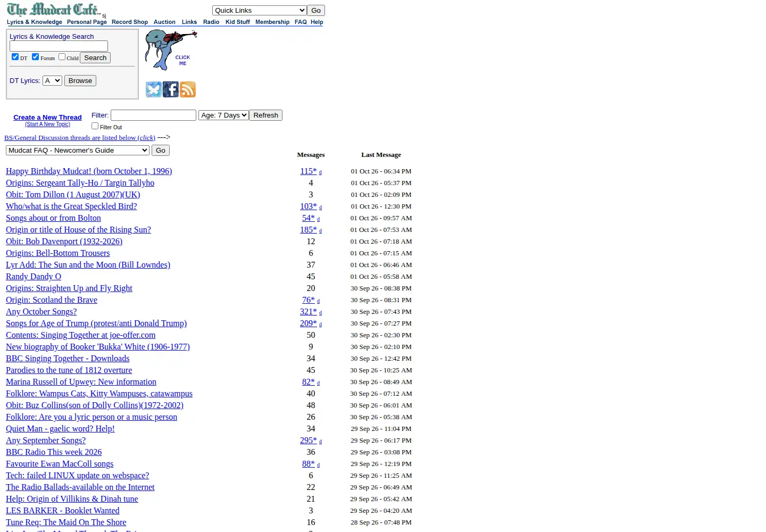Click the 'd' link on House of the Rising Sun row
Image resolution: width=766 pixels, height=532 pixels.
[x=320, y=231]
